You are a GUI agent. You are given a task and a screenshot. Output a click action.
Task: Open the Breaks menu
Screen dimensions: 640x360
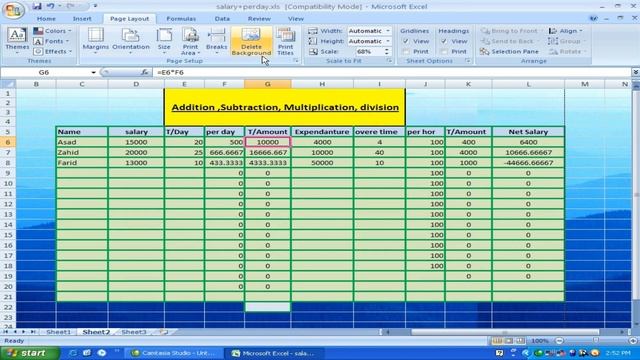click(x=216, y=41)
